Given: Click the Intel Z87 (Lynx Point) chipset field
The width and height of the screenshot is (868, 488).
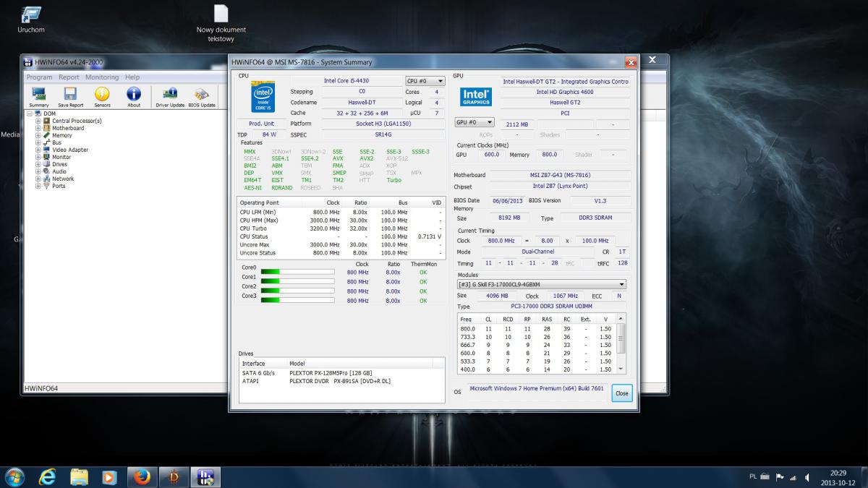Looking at the screenshot, I should pyautogui.click(x=560, y=187).
